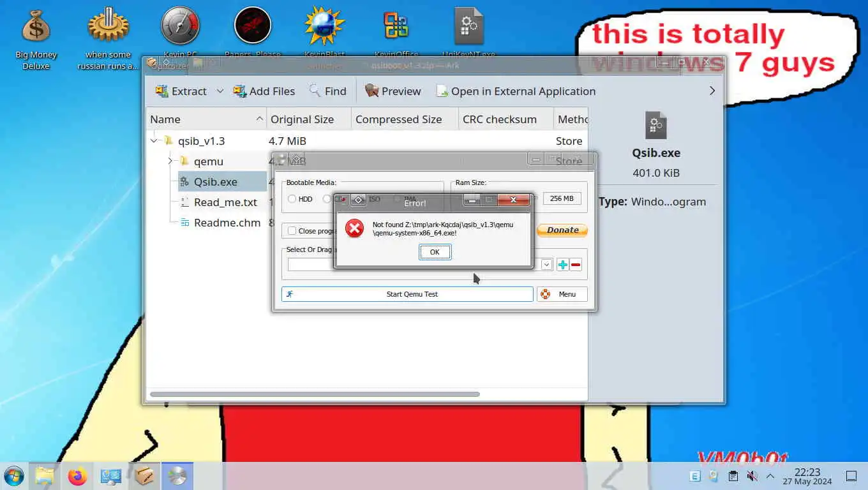This screenshot has width=868, height=490.
Task: Select Read_me.txt in the archive
Action: pyautogui.click(x=225, y=202)
